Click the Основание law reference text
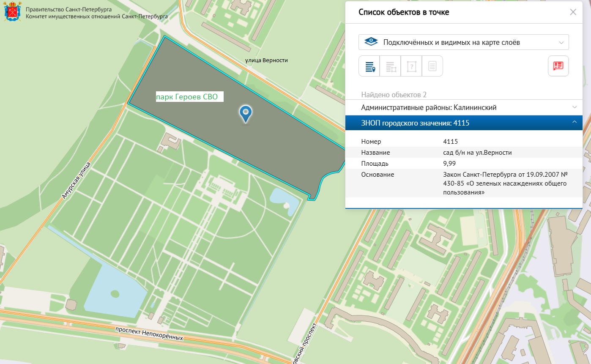Viewport: 591px width, 364px height. point(505,183)
